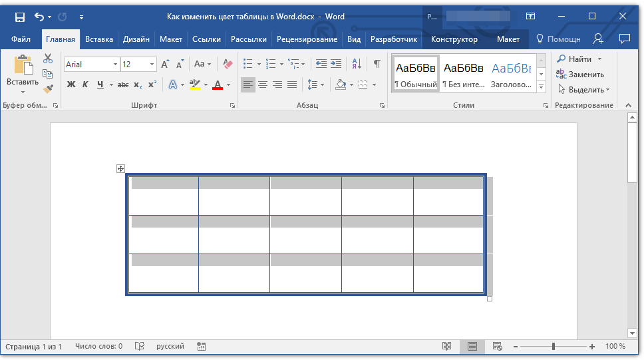Open the Вставка ribbon tab
Viewport: 644px width, 360px height.
pos(99,39)
